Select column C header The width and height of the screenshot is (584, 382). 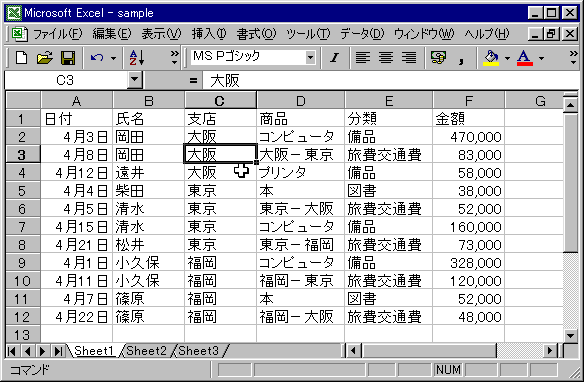coord(220,101)
